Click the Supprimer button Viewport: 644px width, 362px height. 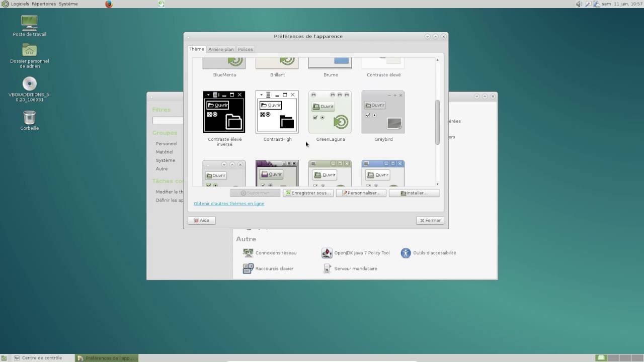255,193
